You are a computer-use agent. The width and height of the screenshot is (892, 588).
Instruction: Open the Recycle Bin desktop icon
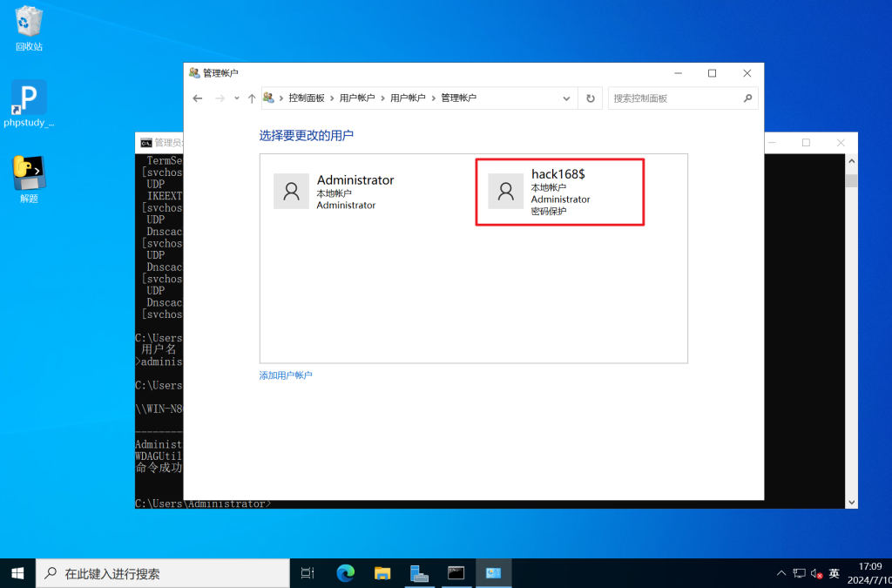click(x=29, y=26)
